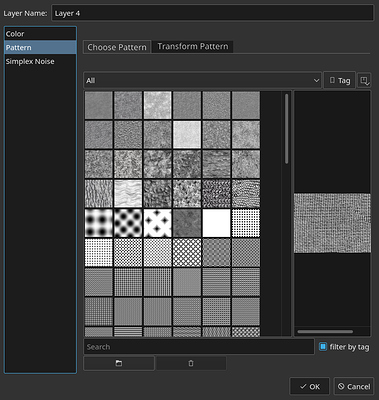Select the white diamonds with black stars pattern
The width and height of the screenshot is (379, 400).
[x=158, y=223]
